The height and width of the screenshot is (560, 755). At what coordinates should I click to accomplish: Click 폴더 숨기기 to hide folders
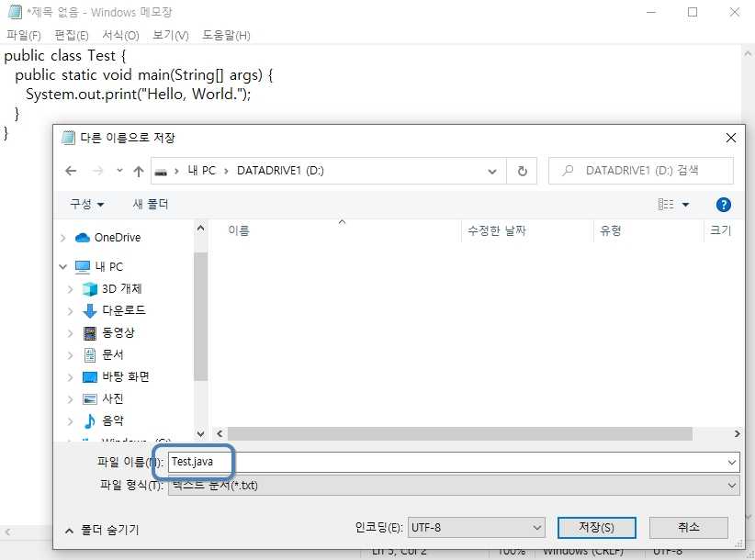pyautogui.click(x=102, y=531)
